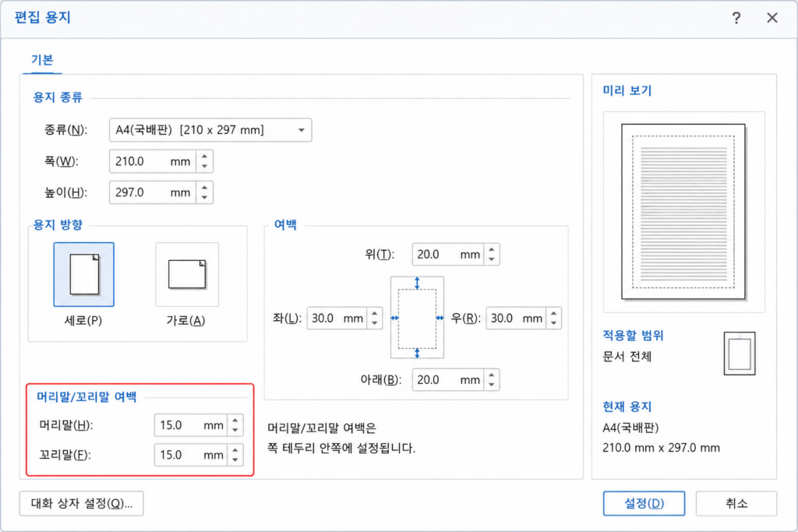Click the page preview thumbnail
This screenshot has width=798, height=532.
coord(683,212)
